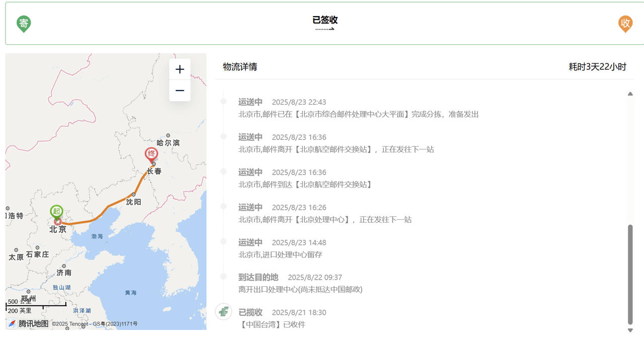
Task: Click the logistics list scrollbar thumb
Action: (x=630, y=275)
